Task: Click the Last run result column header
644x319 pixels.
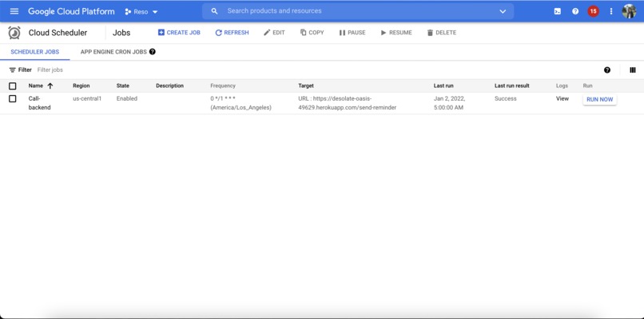Action: [511, 86]
